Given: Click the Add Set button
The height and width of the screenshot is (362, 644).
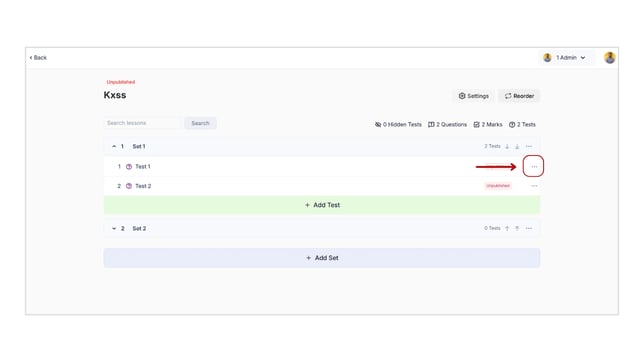Looking at the screenshot, I should [x=322, y=258].
